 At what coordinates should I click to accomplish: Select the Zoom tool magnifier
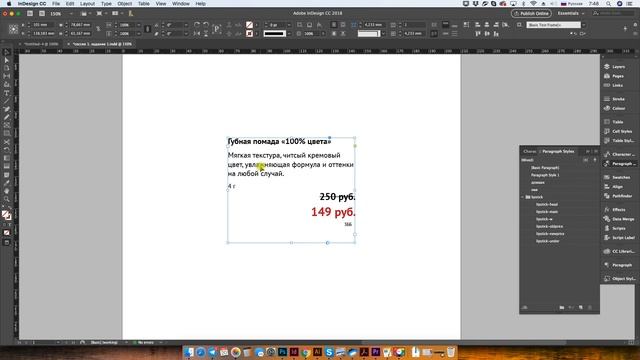pyautogui.click(x=7, y=199)
